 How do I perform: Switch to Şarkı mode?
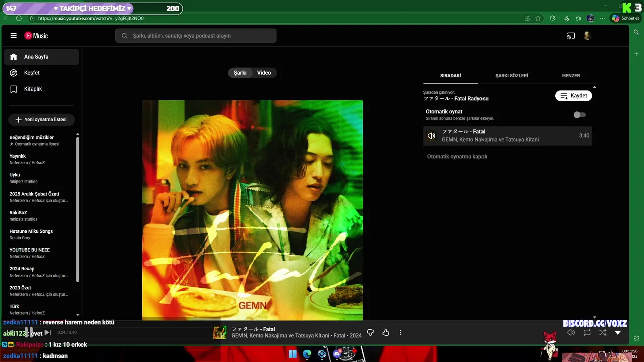[x=240, y=73]
